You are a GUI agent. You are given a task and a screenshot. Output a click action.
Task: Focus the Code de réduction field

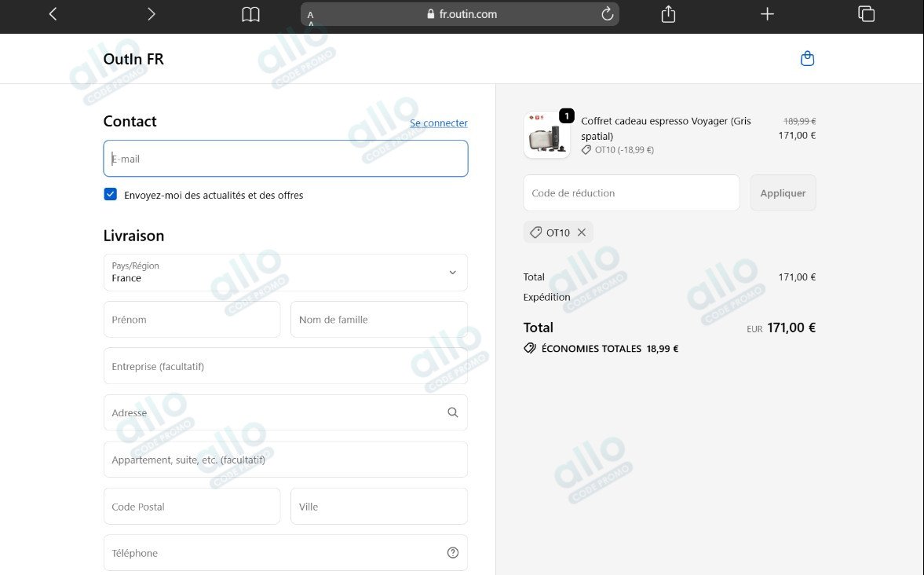(x=631, y=193)
